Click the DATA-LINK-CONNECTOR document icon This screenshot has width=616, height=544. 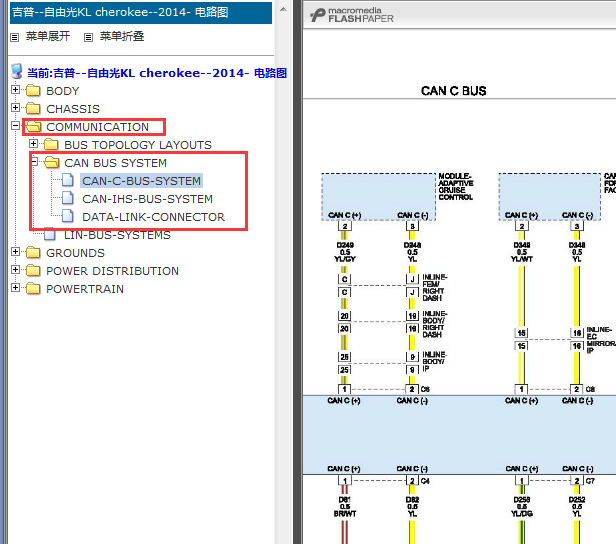coord(68,216)
